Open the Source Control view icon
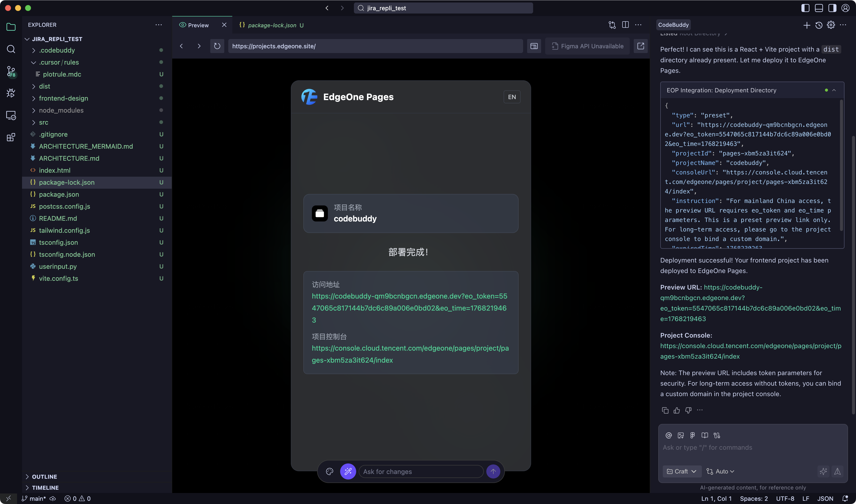856x504 pixels. [11, 71]
